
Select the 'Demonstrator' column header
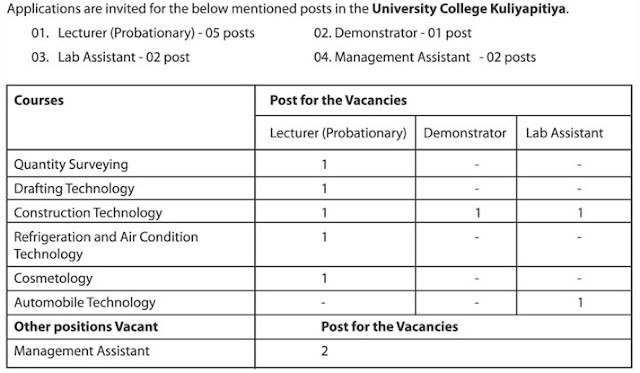(x=464, y=133)
